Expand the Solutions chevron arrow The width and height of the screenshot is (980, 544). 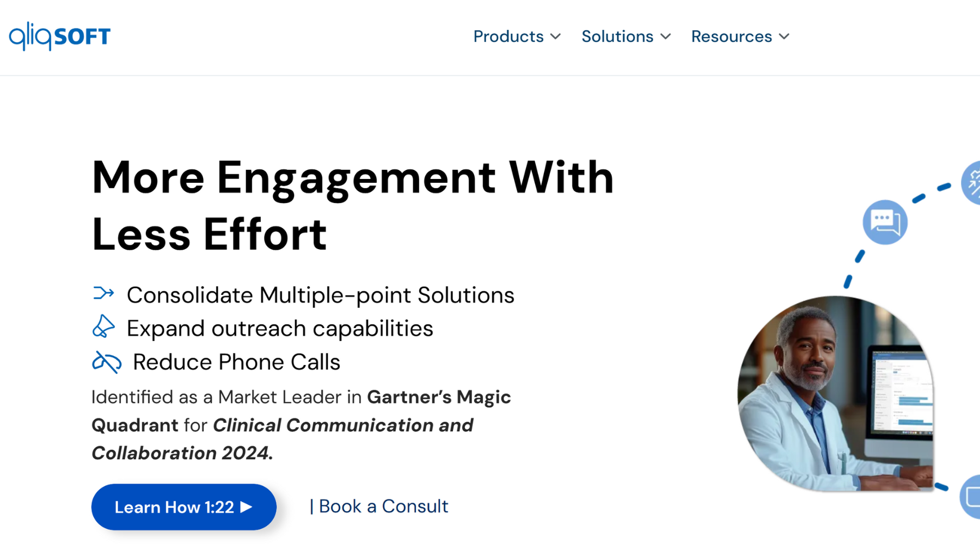[x=665, y=36]
